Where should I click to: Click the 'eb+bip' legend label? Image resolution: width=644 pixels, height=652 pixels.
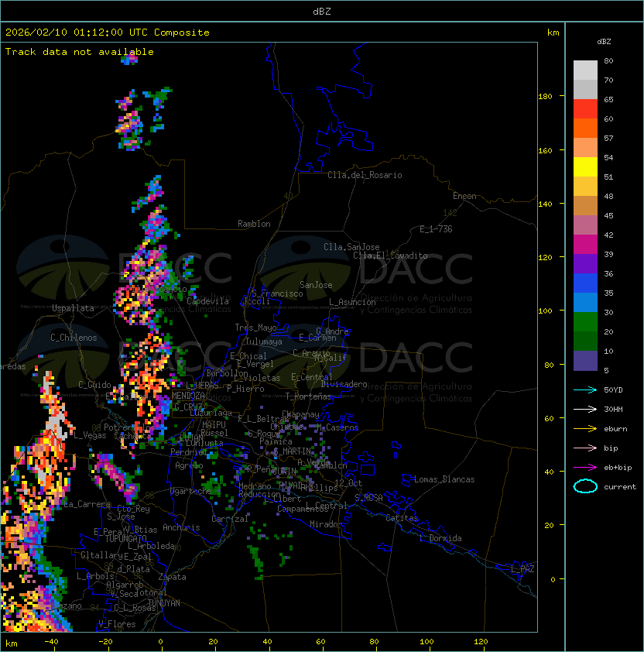pyautogui.click(x=618, y=468)
